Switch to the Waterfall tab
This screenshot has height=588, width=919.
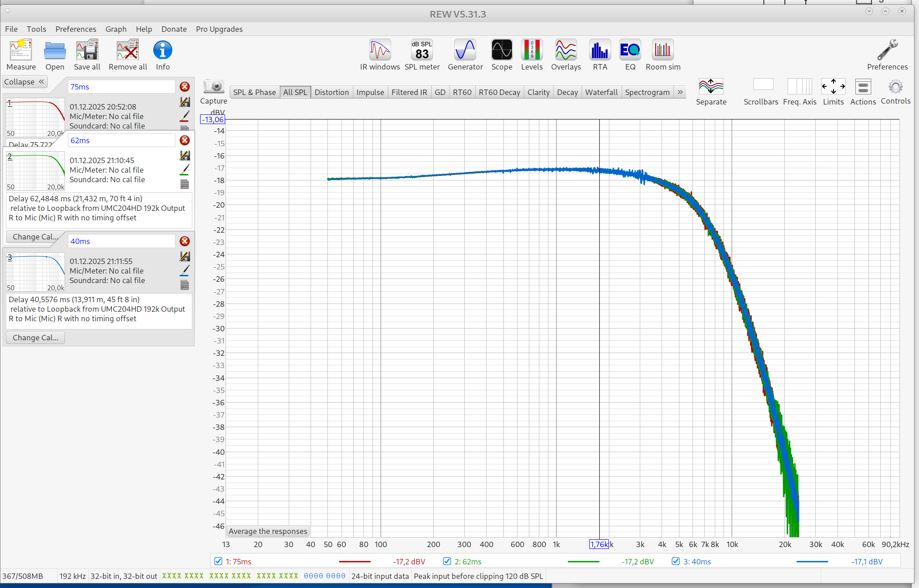601,92
